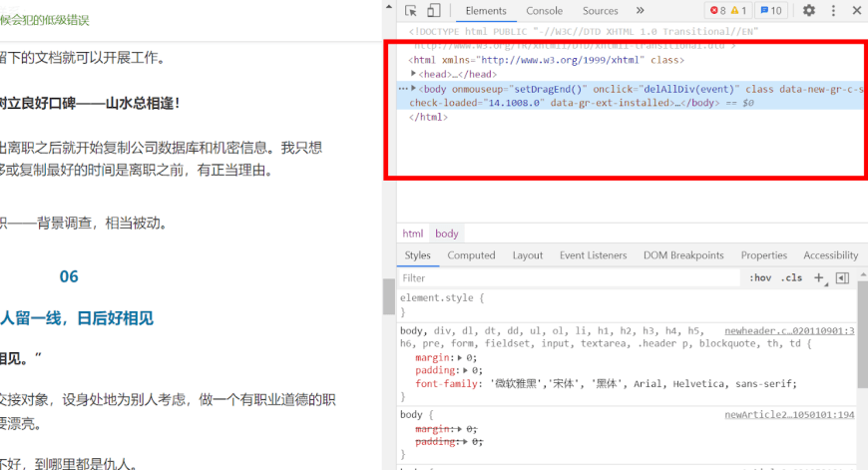The height and width of the screenshot is (470, 868).
Task: Select body in the breadcrumb bar
Action: click(x=447, y=234)
